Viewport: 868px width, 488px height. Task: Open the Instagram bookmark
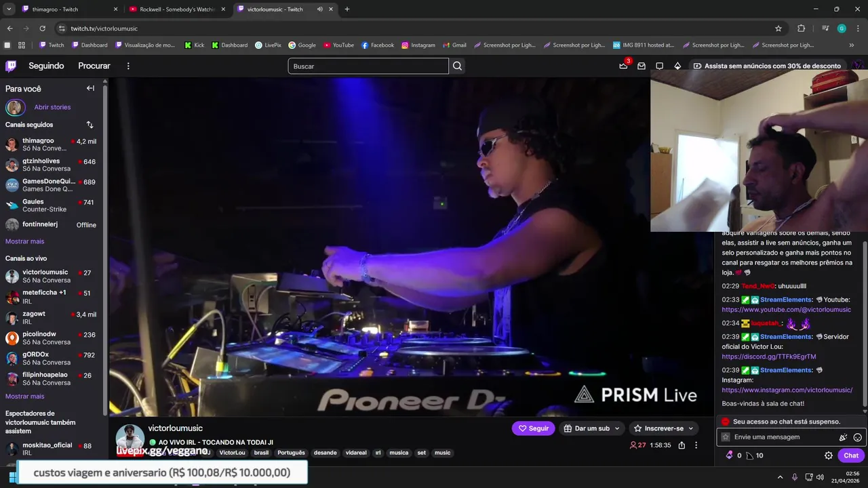[x=418, y=45]
